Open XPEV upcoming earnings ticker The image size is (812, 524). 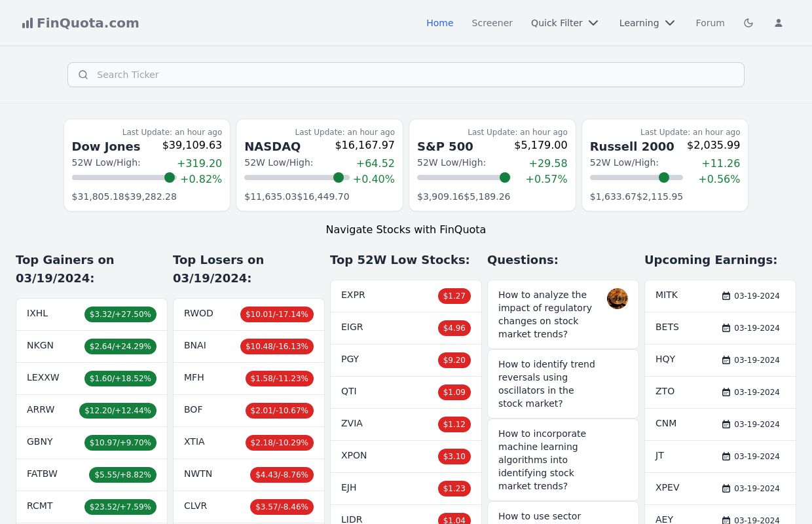pos(667,487)
